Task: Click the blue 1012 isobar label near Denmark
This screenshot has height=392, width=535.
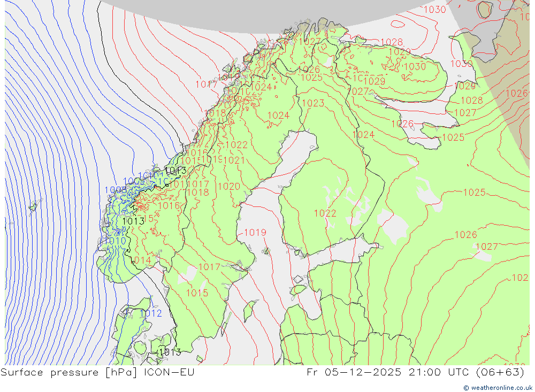Action: point(151,313)
